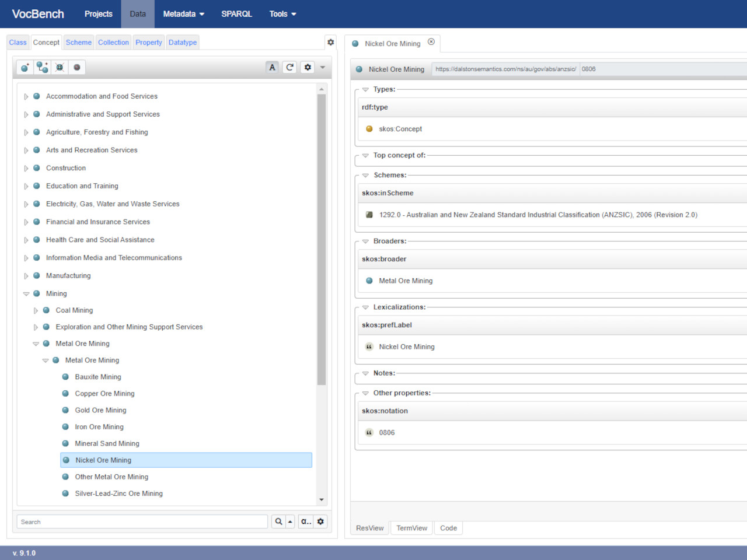Toggle the rendering 'A' button
This screenshot has height=560, width=747.
[x=272, y=68]
